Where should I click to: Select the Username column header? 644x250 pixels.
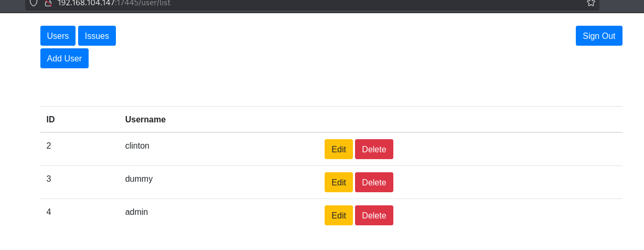[145, 119]
